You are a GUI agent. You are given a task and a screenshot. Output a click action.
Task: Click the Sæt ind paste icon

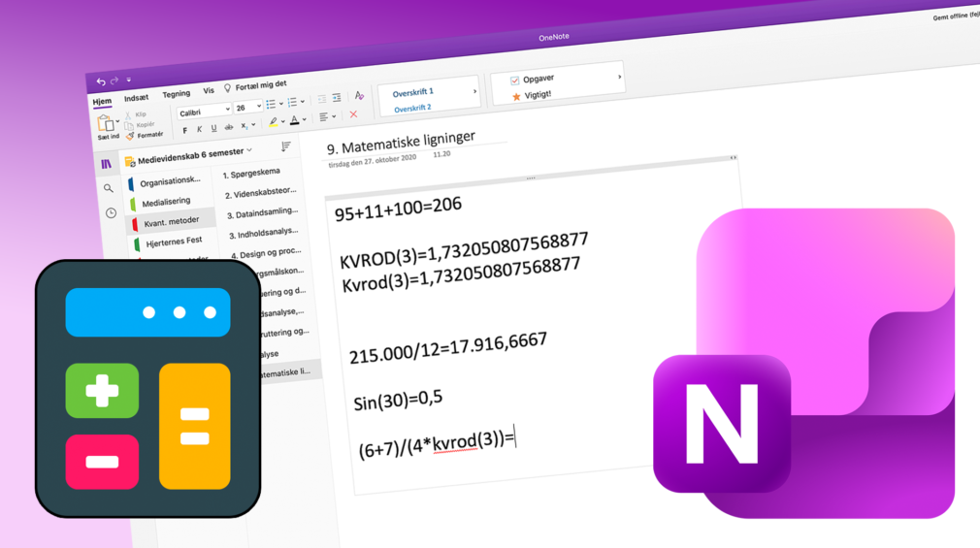coord(106,126)
